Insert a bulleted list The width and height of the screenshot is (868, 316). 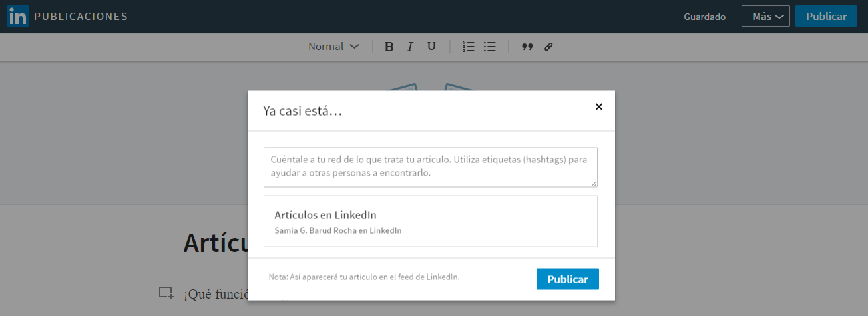(x=490, y=47)
